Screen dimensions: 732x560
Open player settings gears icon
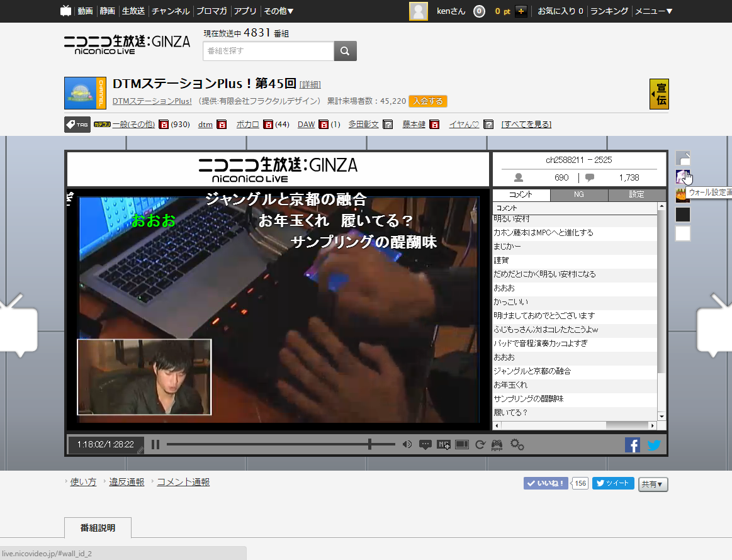517,445
